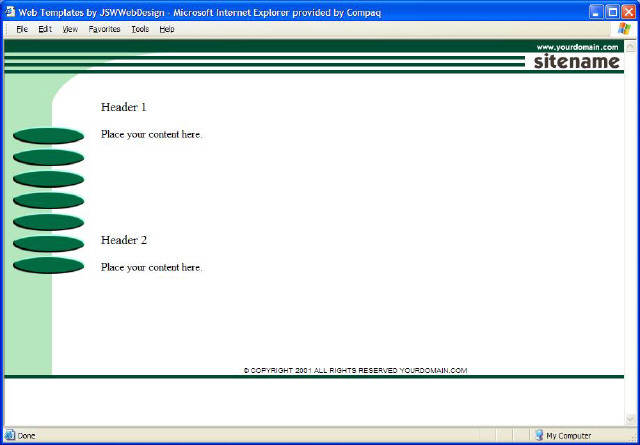
Task: Open the View menu
Action: tap(70, 29)
